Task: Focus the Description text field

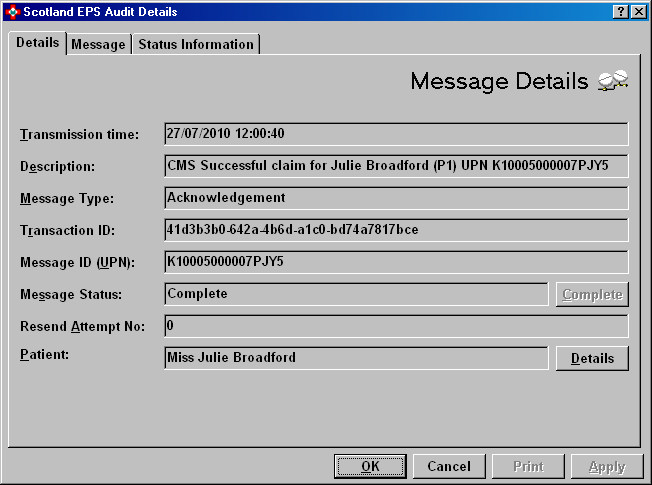Action: tap(396, 166)
